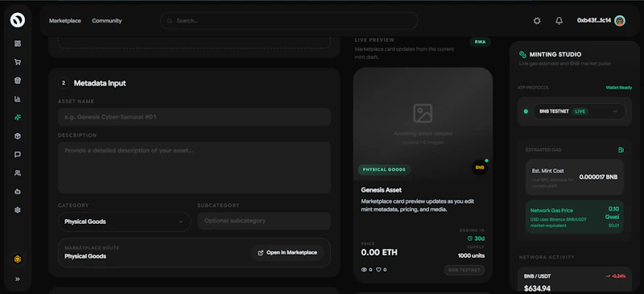This screenshot has height=294, width=644.
Task: Click the image placeholder icon in the preview card
Action: [x=423, y=113]
